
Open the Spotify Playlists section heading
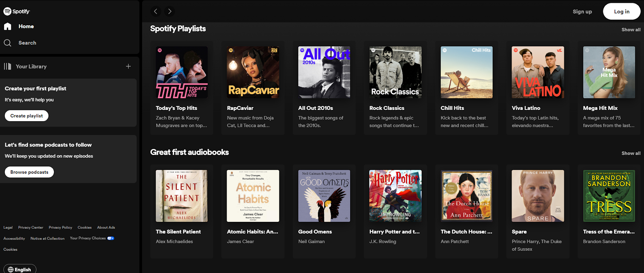pyautogui.click(x=178, y=29)
